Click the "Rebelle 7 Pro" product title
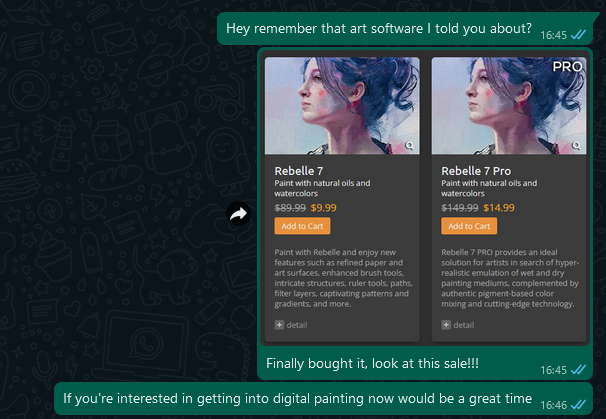The width and height of the screenshot is (606, 419). (x=476, y=171)
